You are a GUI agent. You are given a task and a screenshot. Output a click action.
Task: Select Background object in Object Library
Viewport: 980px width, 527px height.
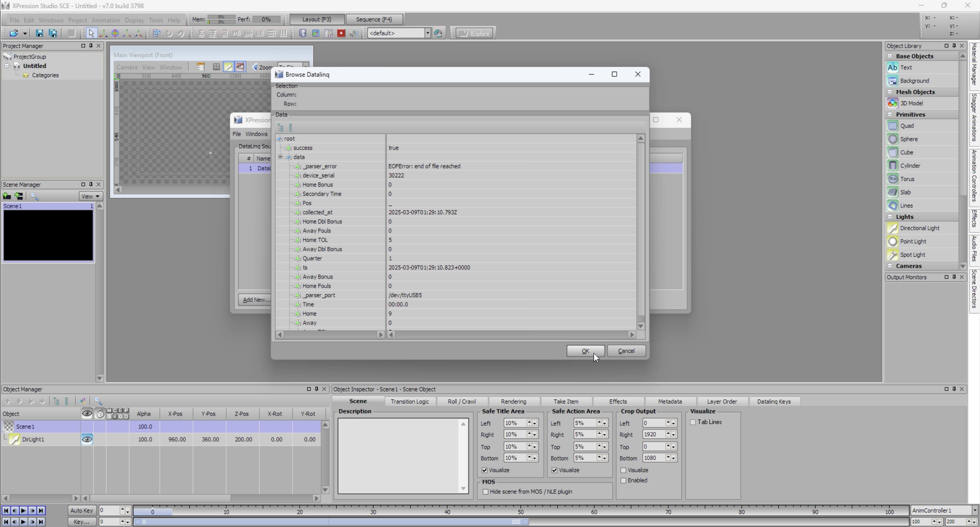(922, 81)
